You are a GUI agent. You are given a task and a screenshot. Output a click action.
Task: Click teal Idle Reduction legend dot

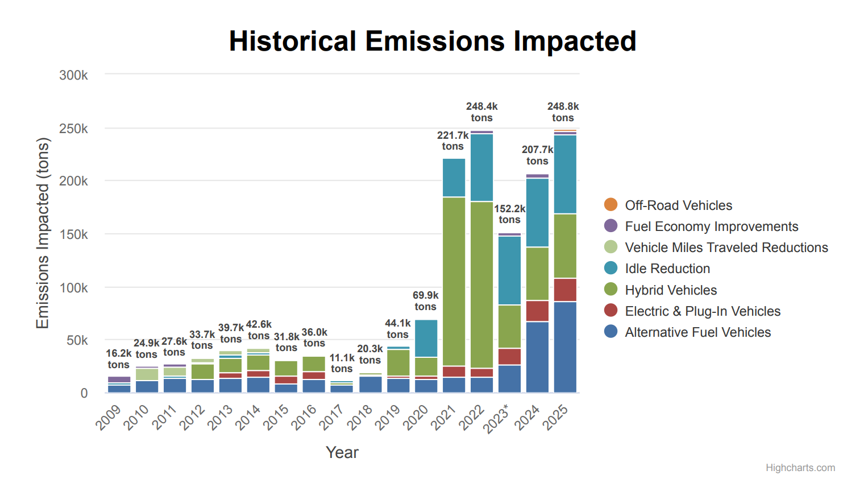point(610,268)
